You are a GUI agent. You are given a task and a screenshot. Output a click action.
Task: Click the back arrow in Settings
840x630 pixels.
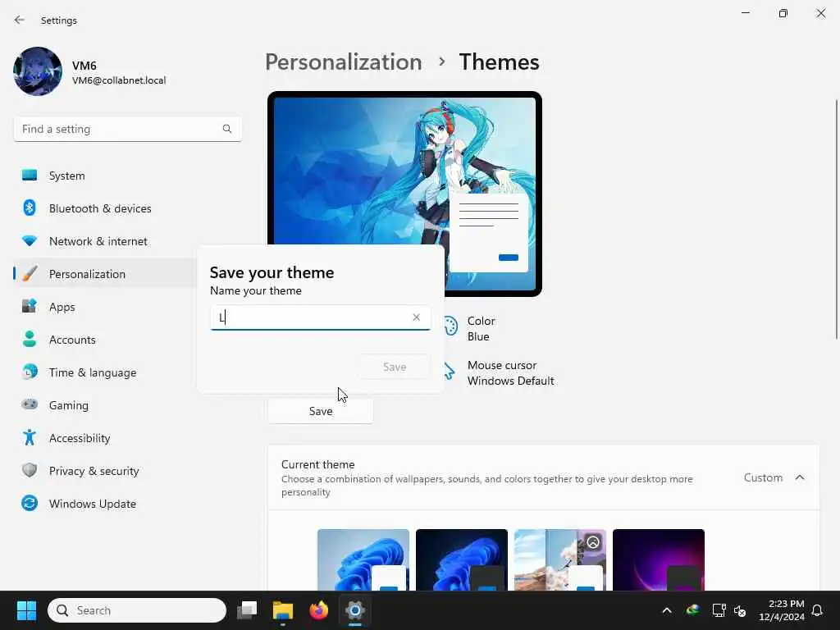(x=20, y=20)
